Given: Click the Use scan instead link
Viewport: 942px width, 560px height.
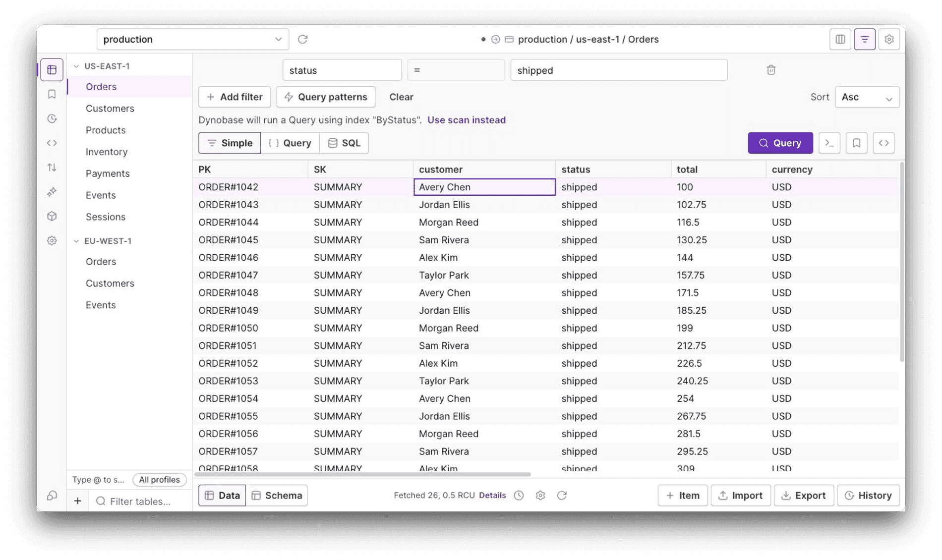Looking at the screenshot, I should [467, 120].
